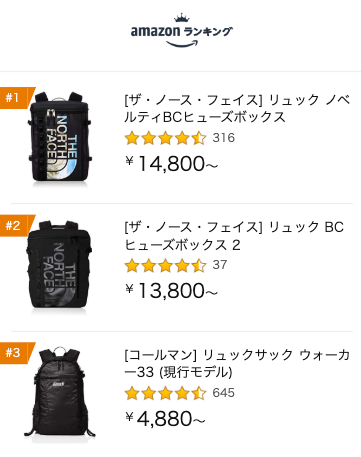Open the ノベルティBCヒューズボックス product title
Viewport: 361px width, 457px height.
(237, 108)
